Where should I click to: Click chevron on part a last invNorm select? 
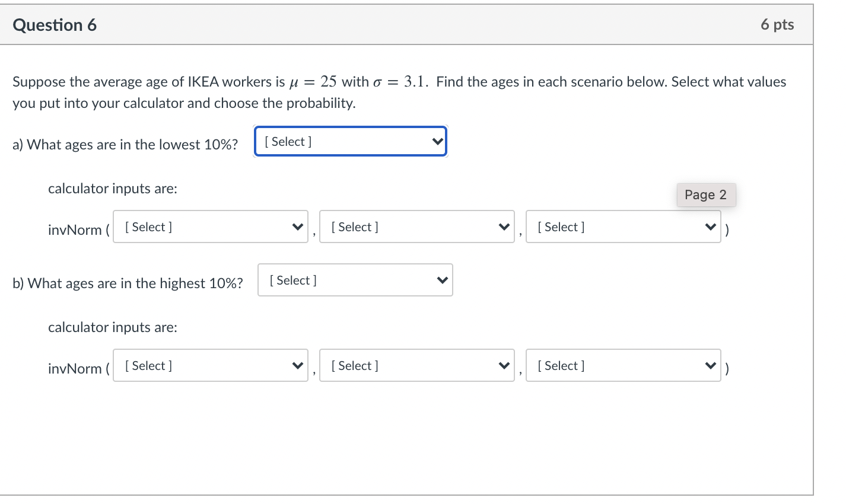pyautogui.click(x=710, y=227)
